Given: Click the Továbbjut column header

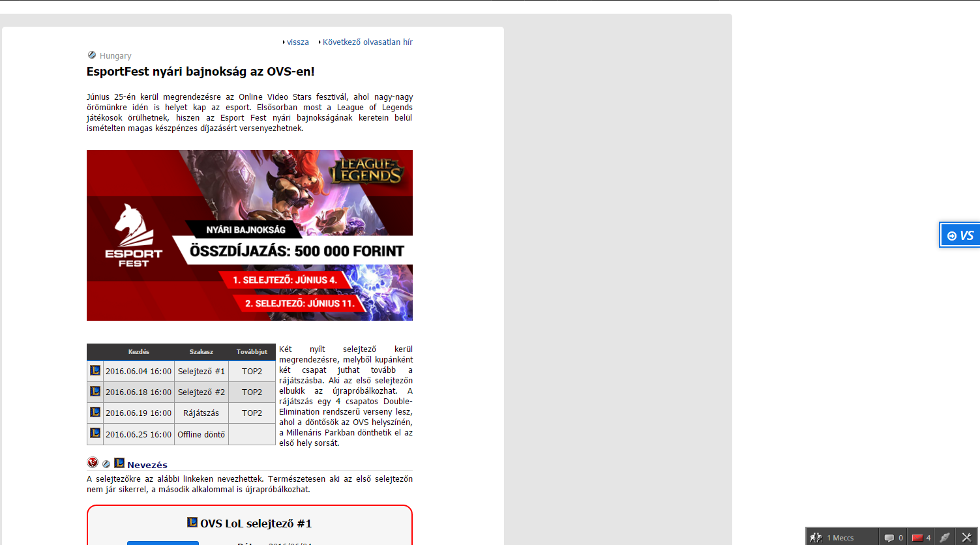Looking at the screenshot, I should tap(252, 352).
